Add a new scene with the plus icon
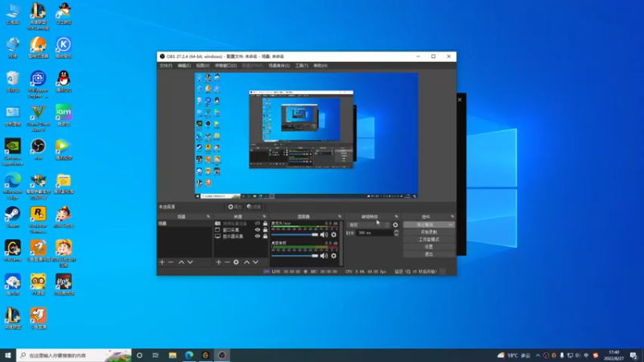Viewport: 644px width, 362px height. point(162,262)
